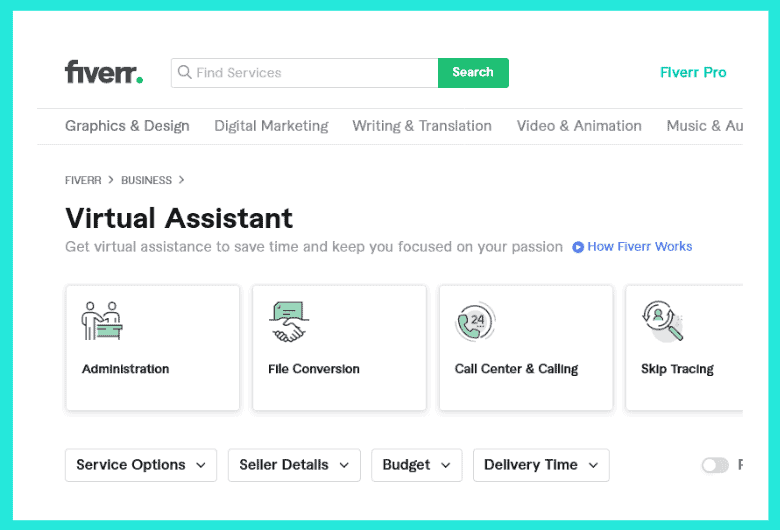Image resolution: width=780 pixels, height=530 pixels.
Task: Open the Call Center & Calling card label
Action: click(x=516, y=369)
